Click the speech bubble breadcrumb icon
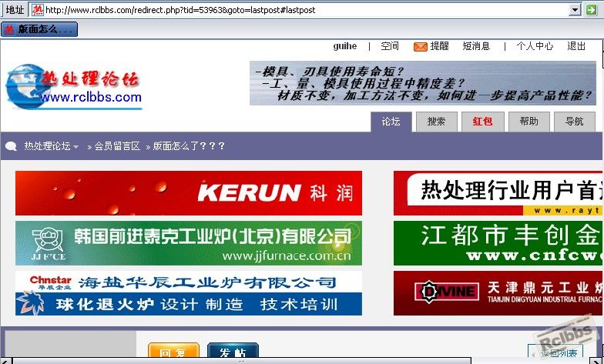Screen dimensions: 604x364 (11, 146)
